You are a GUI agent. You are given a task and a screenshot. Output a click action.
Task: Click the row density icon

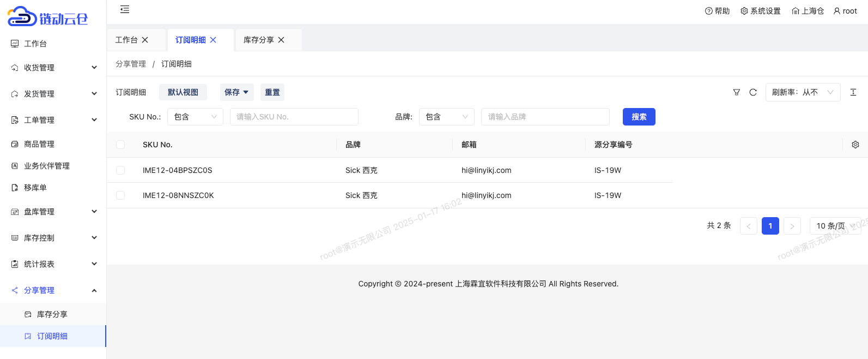coord(853,92)
